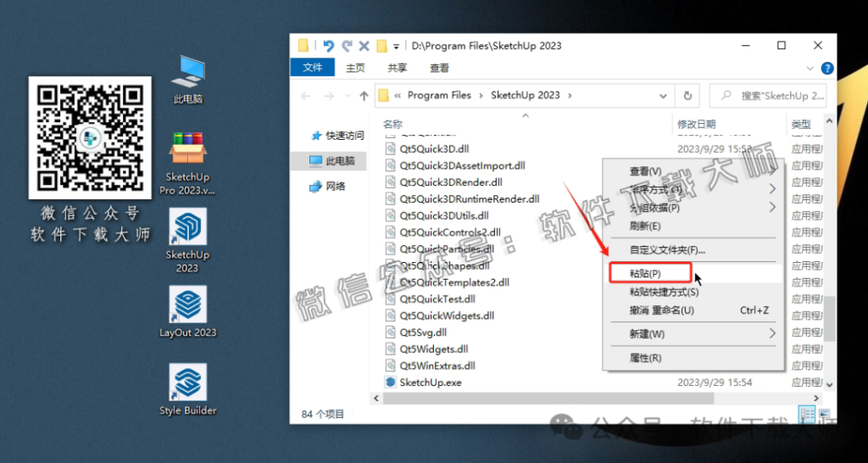Viewport: 868px width, 463px height.
Task: Sort by the 类型 column header
Action: tap(801, 124)
